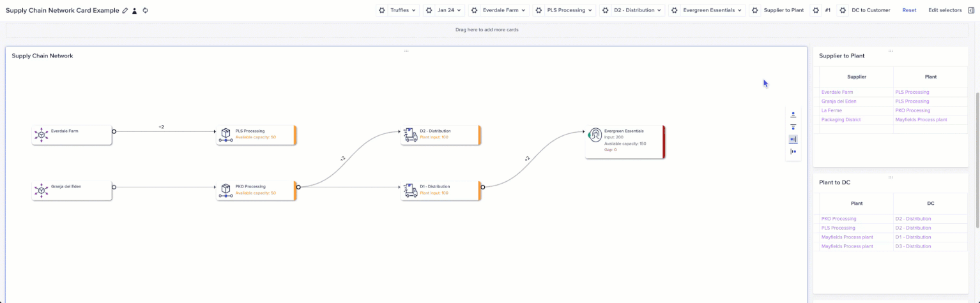The width and height of the screenshot is (980, 303).
Task: Click the gear icon beside Everdale Farm selector
Action: [x=475, y=10]
